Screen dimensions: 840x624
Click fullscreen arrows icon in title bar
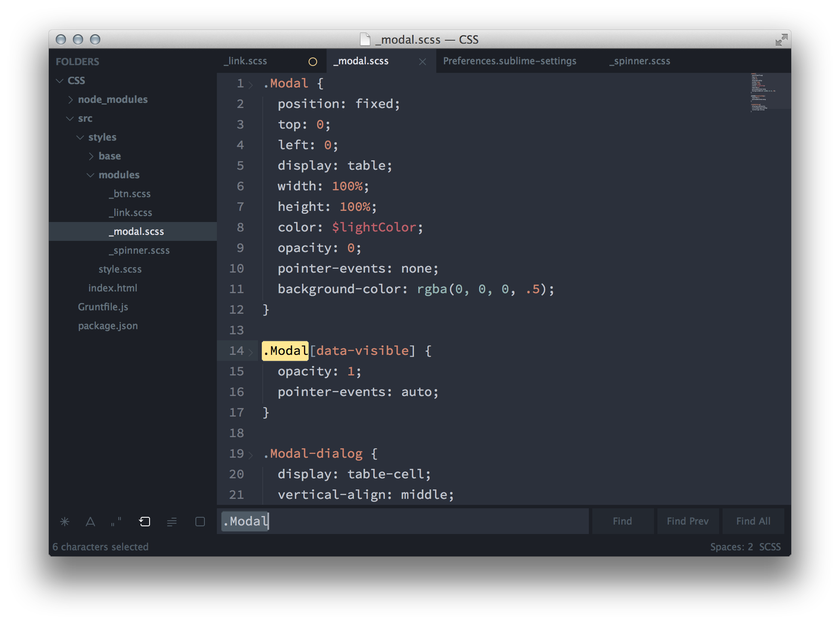pyautogui.click(x=781, y=40)
